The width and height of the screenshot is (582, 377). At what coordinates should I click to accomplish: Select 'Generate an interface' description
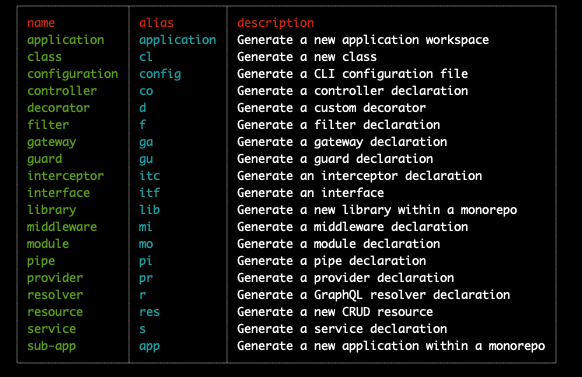[311, 193]
